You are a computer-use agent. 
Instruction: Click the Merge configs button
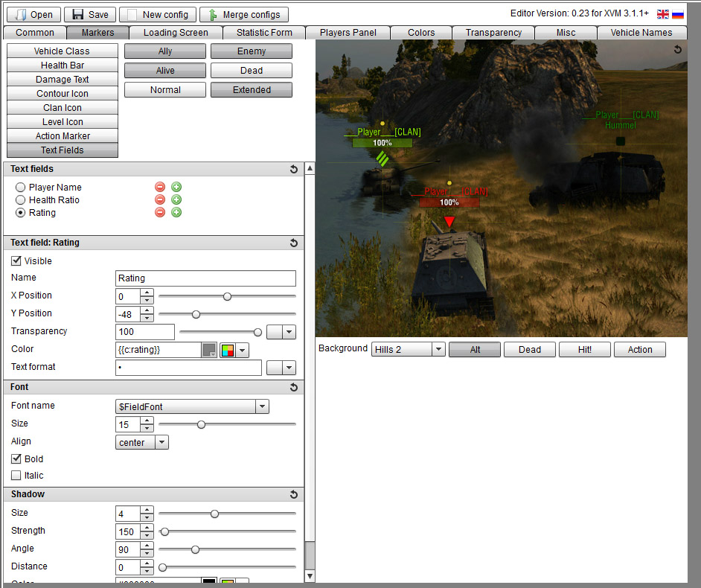pyautogui.click(x=244, y=14)
